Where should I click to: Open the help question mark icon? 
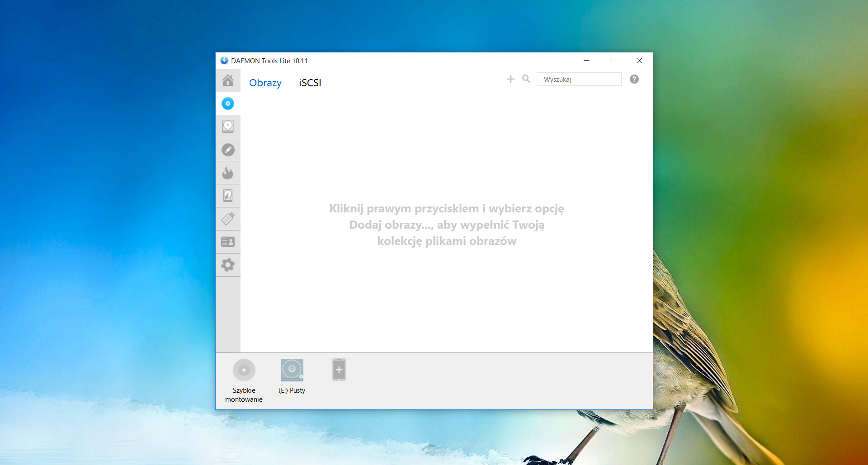point(634,79)
